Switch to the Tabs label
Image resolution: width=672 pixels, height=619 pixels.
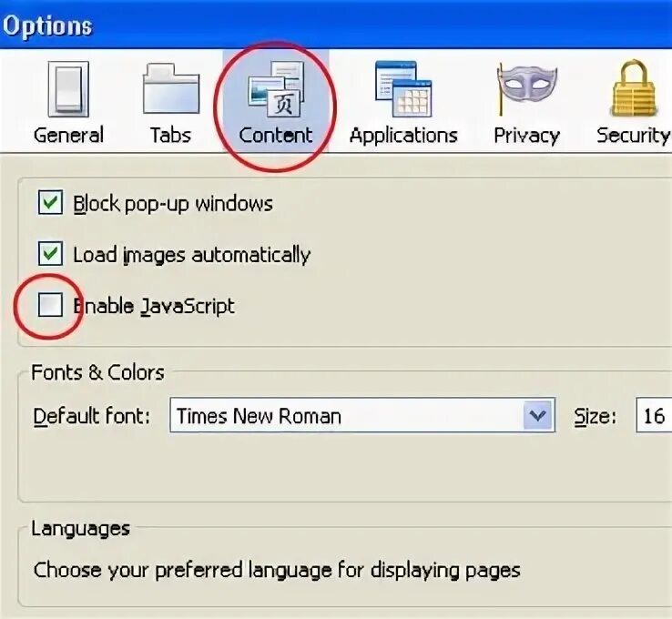coord(170,136)
